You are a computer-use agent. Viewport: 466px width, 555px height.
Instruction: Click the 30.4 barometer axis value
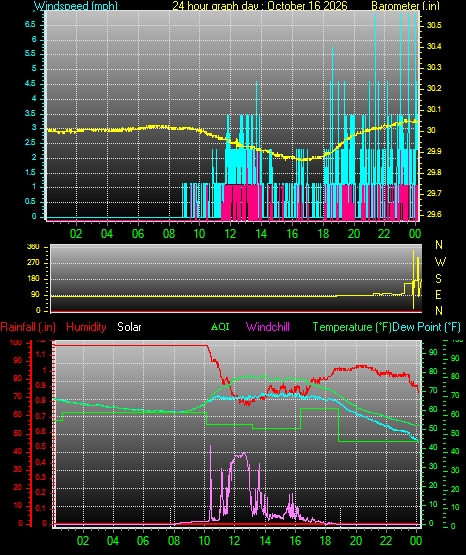pyautogui.click(x=434, y=46)
